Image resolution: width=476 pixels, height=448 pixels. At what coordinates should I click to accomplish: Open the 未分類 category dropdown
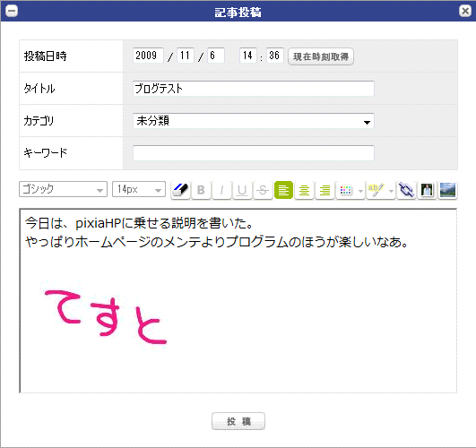[x=254, y=121]
